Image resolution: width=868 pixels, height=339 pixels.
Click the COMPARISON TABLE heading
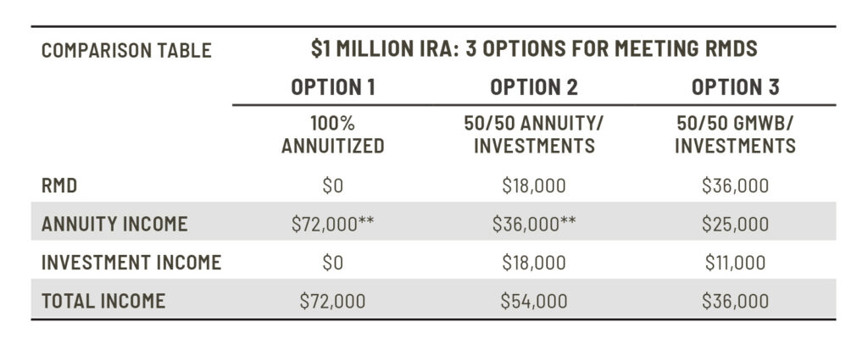pyautogui.click(x=126, y=50)
